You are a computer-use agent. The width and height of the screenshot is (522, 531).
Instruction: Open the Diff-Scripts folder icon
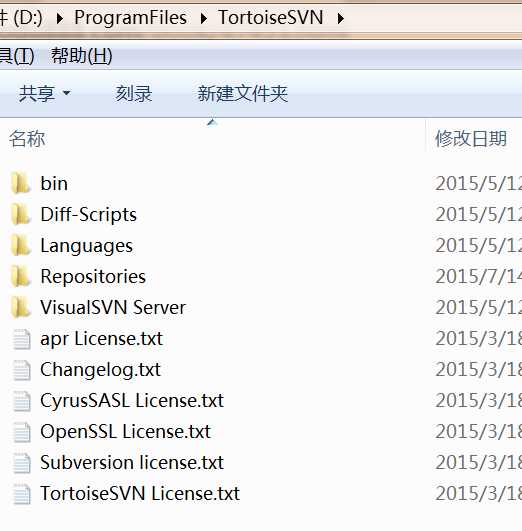[21, 214]
